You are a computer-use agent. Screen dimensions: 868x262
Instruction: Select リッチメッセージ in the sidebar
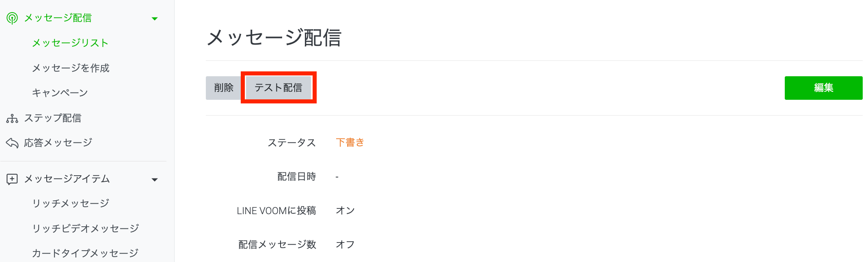tap(71, 203)
